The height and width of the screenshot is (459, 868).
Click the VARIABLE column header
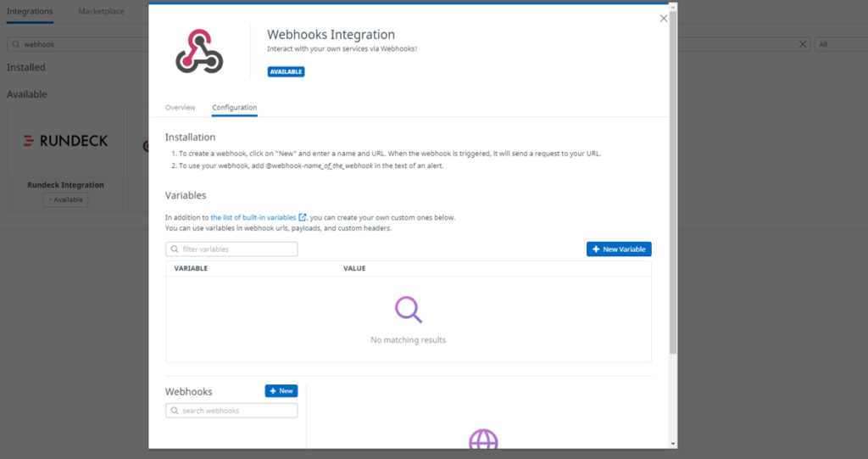point(191,268)
